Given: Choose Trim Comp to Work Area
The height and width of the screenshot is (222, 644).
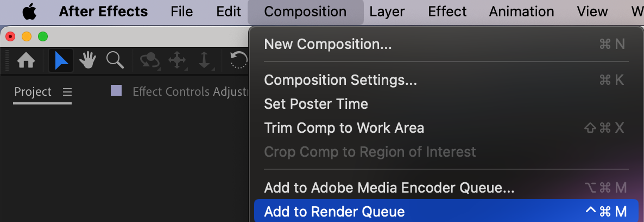Looking at the screenshot, I should pyautogui.click(x=344, y=128).
